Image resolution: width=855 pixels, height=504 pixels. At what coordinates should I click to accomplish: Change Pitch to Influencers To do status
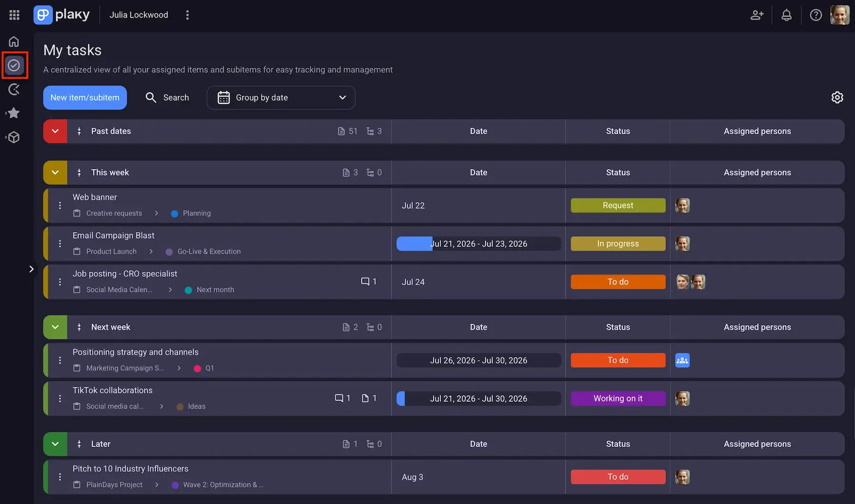click(x=618, y=477)
